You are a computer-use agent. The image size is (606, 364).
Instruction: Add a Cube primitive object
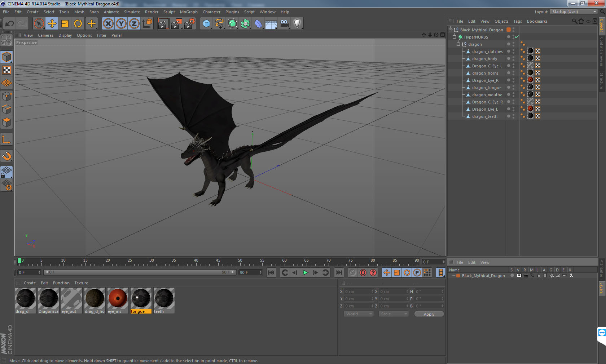point(206,24)
